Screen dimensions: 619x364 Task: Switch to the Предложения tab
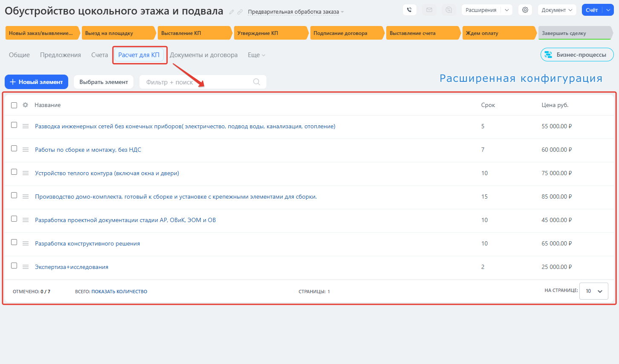[x=60, y=55]
